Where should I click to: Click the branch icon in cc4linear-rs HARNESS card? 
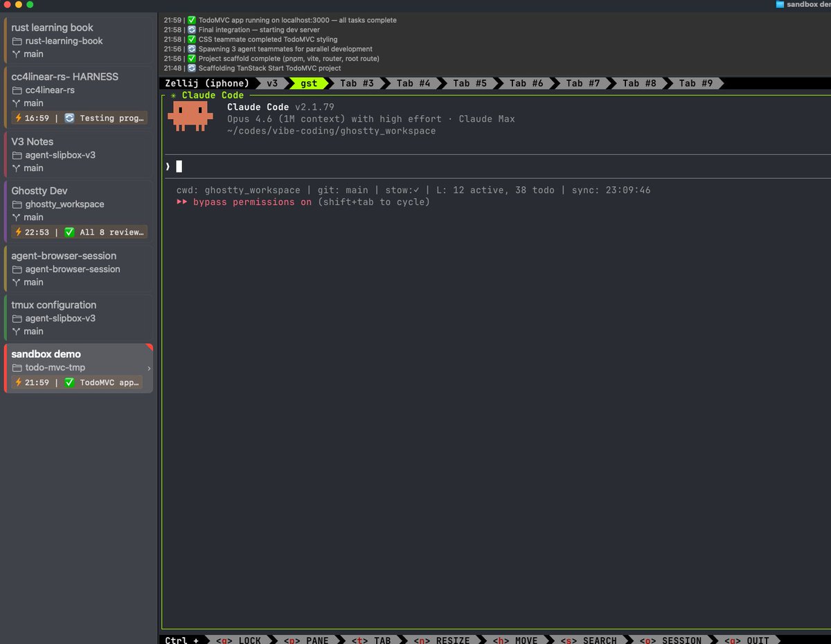(x=17, y=103)
